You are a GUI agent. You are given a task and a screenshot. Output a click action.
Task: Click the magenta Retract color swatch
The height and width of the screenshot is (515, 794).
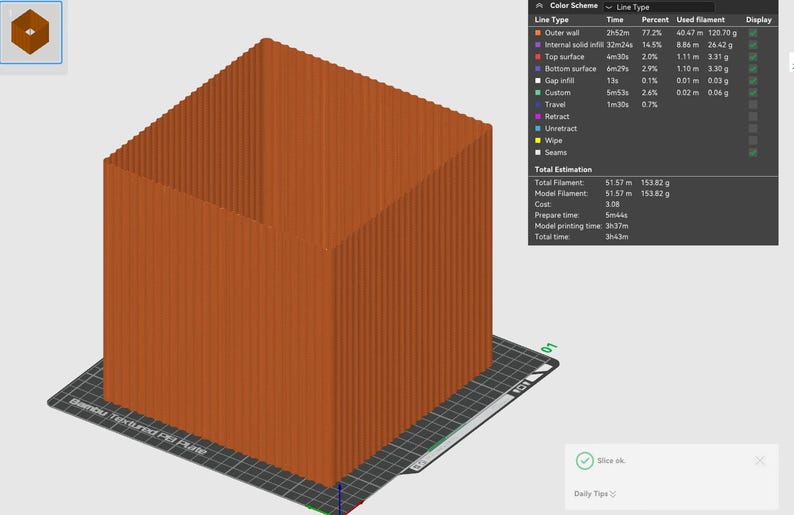tap(538, 116)
